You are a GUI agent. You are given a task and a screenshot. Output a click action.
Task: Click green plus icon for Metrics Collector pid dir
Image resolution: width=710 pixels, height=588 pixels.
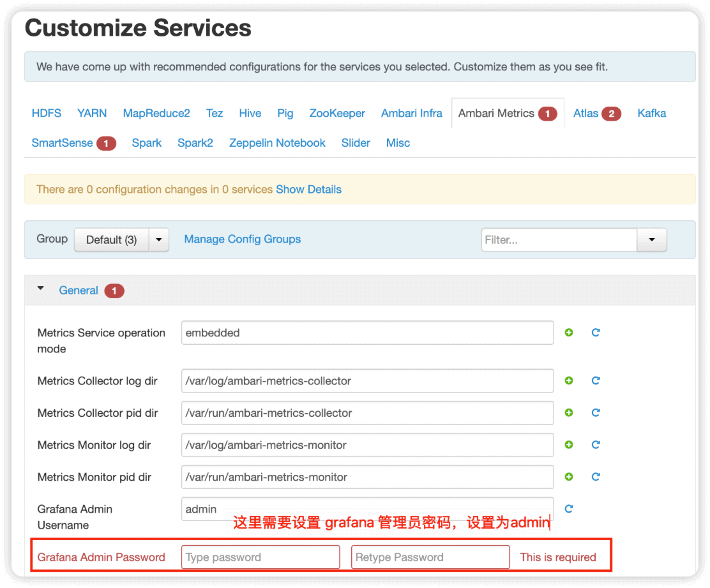point(569,413)
